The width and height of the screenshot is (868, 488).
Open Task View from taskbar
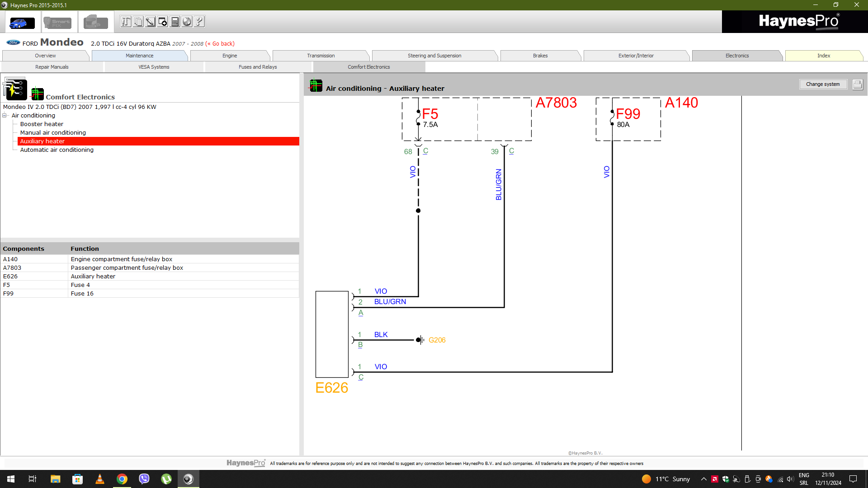pos(33,479)
